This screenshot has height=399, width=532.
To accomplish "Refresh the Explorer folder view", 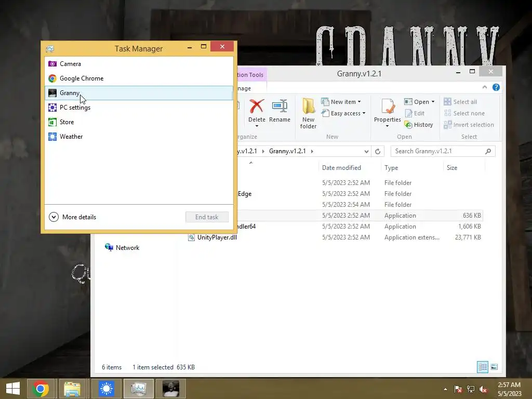I will click(378, 151).
